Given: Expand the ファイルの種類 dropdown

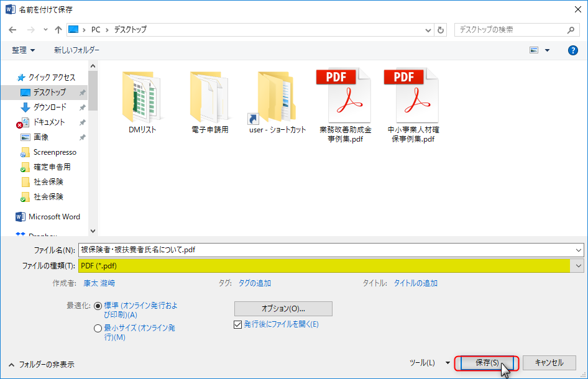Looking at the screenshot, I should click(579, 266).
